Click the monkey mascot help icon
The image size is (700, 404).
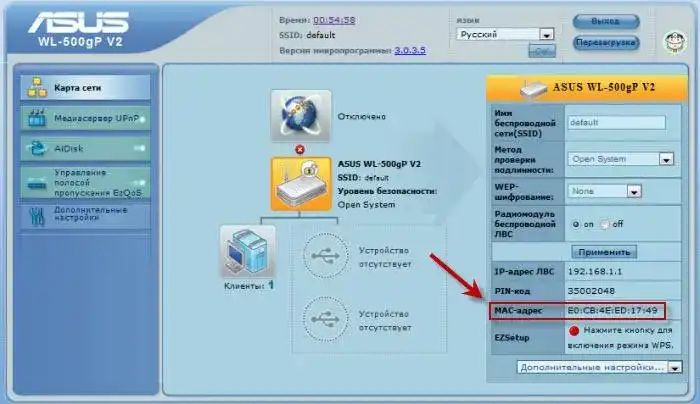[674, 43]
